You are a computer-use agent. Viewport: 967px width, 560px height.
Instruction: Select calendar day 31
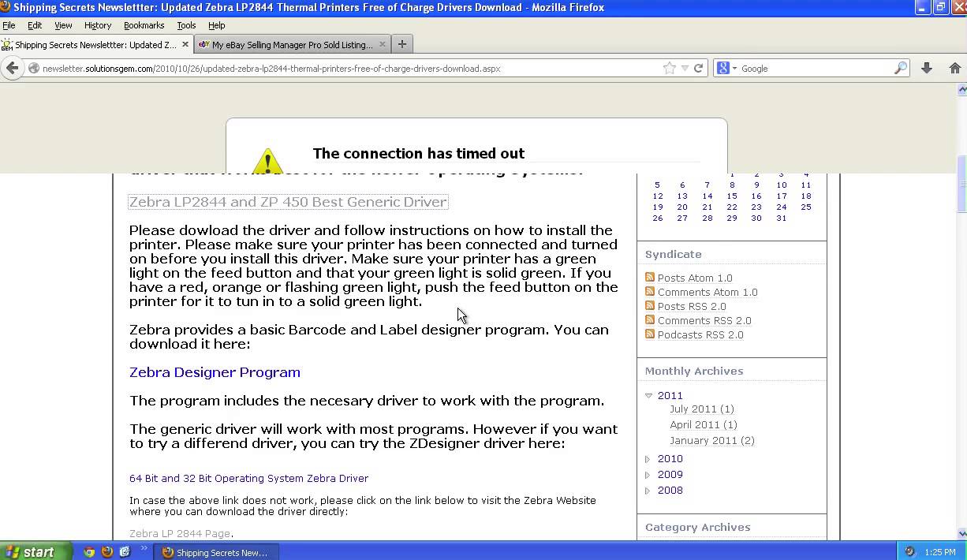click(781, 218)
